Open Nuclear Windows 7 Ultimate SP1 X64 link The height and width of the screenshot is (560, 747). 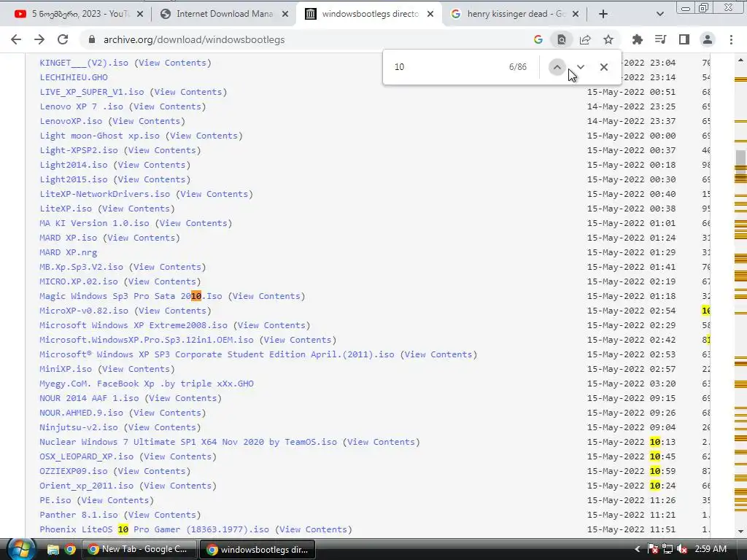pyautogui.click(x=188, y=442)
